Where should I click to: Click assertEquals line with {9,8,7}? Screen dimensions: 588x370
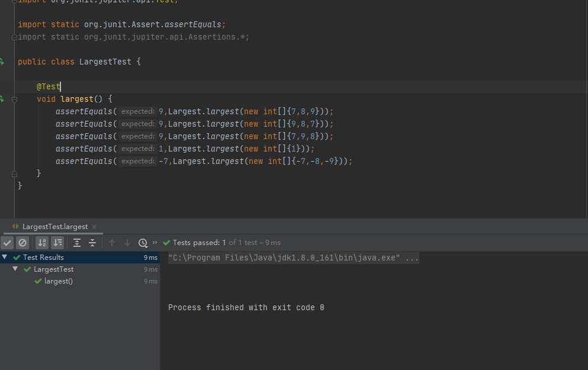click(194, 124)
